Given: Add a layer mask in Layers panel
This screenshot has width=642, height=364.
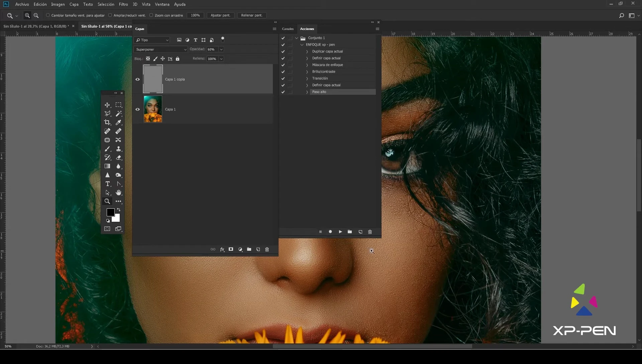Looking at the screenshot, I should (x=231, y=249).
